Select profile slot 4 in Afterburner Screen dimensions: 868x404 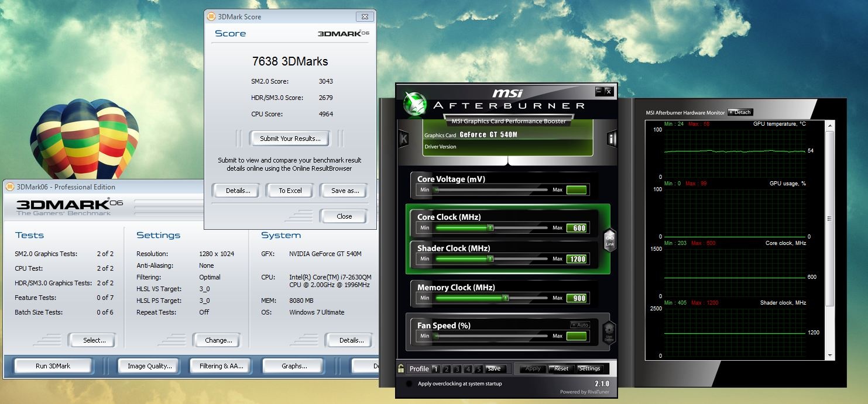point(468,369)
